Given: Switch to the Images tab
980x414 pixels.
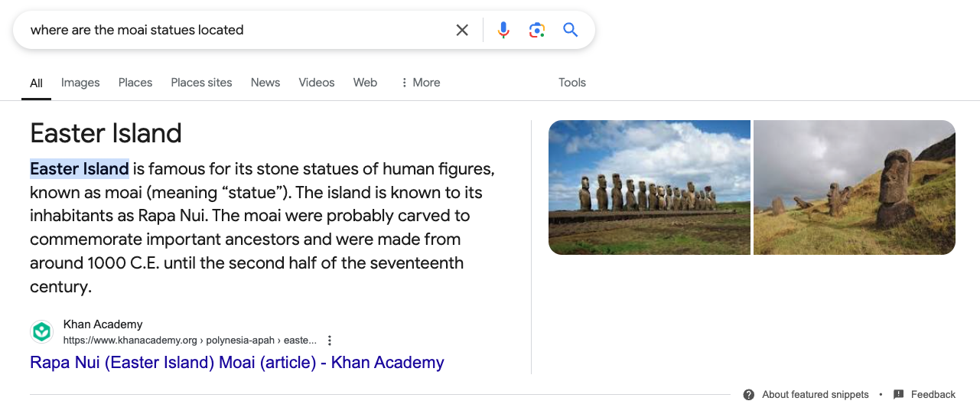Looking at the screenshot, I should point(80,83).
